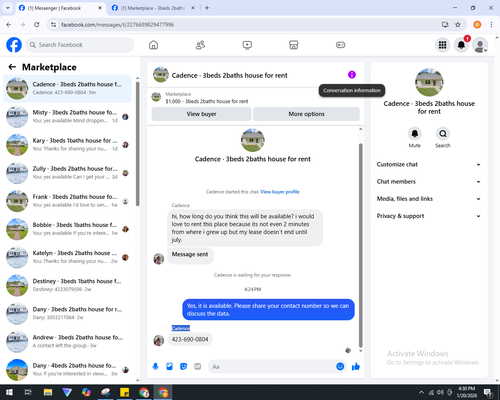Open Sticky Notes from taskbar
Screen dimensions: 500x400
click(124, 392)
